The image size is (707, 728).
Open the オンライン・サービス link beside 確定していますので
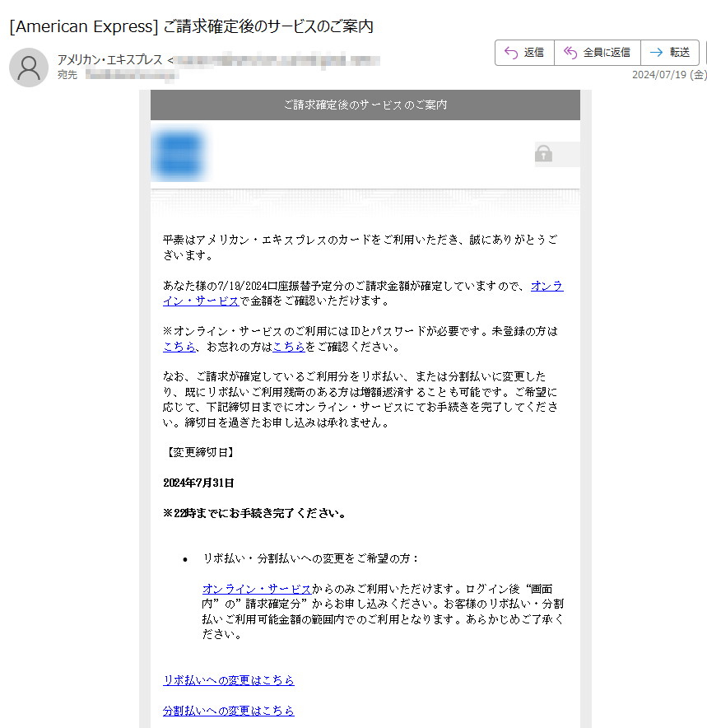coord(547,286)
